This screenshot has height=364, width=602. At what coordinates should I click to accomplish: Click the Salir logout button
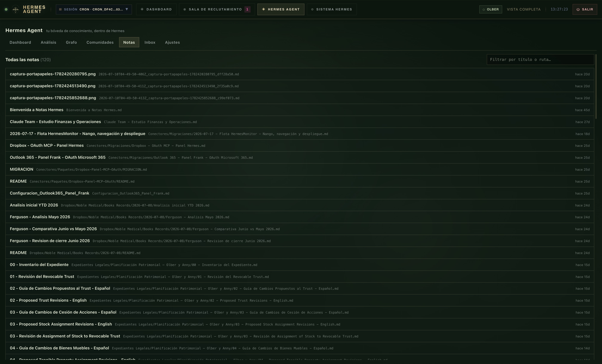point(585,9)
